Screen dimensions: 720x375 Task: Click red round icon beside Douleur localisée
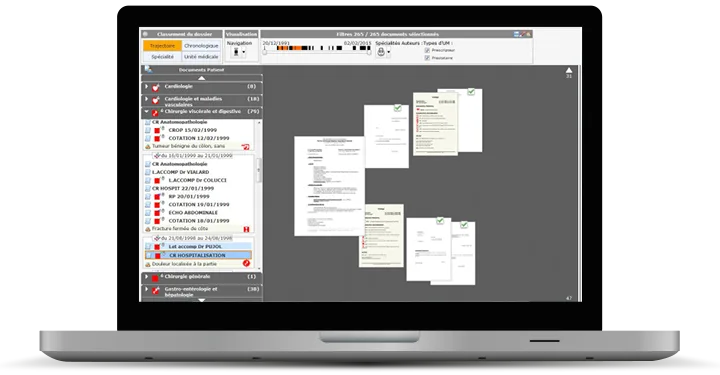point(246,263)
